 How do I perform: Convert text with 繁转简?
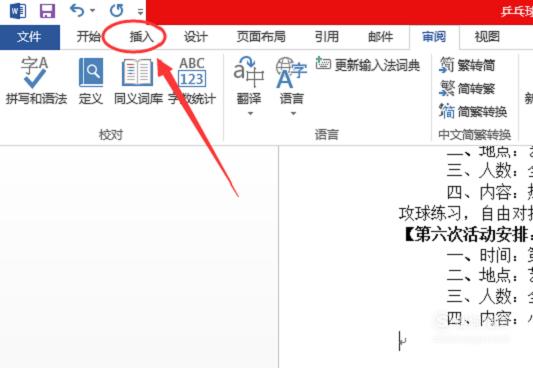click(467, 65)
